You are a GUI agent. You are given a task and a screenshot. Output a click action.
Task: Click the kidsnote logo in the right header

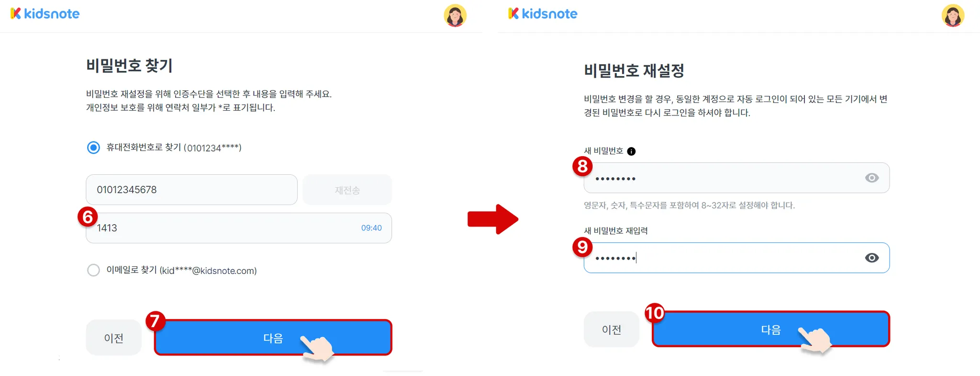(x=543, y=14)
